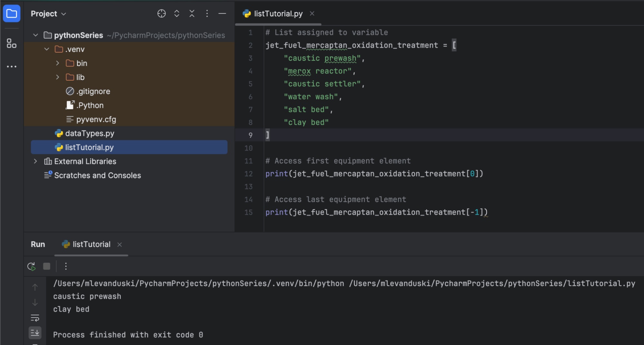Click variable name jet_fuel_mercaptan_oxidation_treatment on line 2

352,45
